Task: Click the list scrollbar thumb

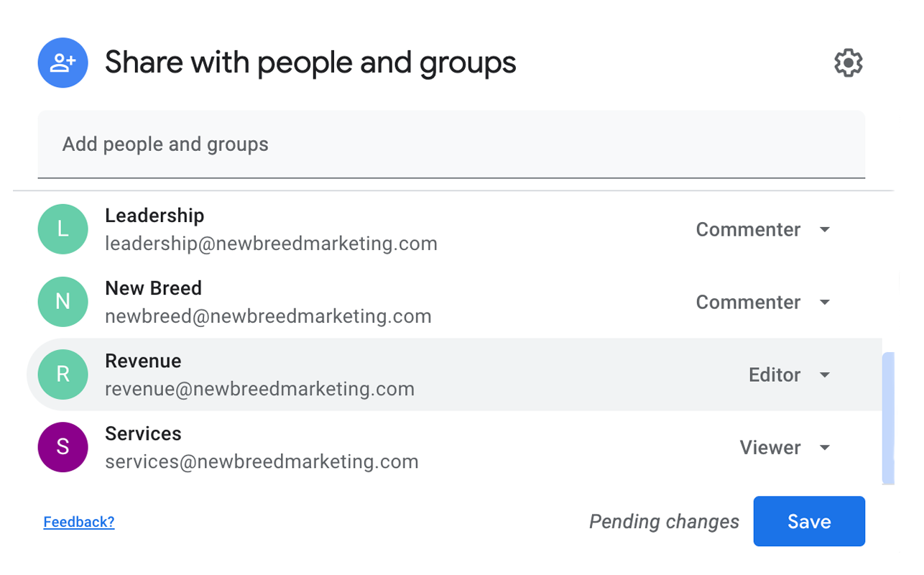Action: tap(888, 417)
